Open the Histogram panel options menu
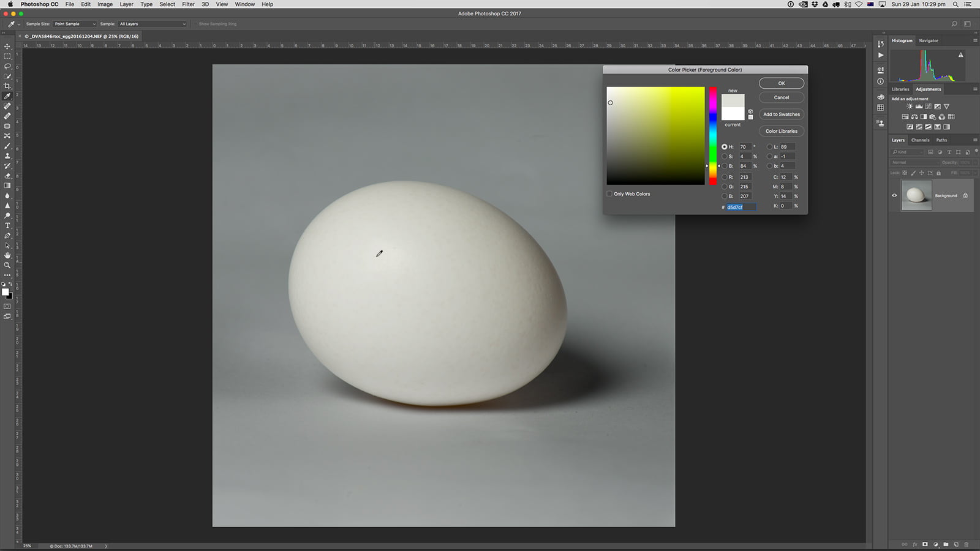The height and width of the screenshot is (551, 980). click(x=975, y=40)
